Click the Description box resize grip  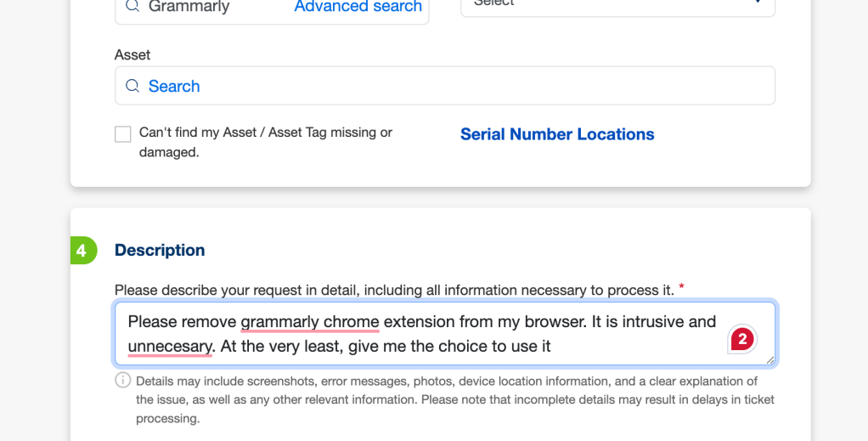770,360
